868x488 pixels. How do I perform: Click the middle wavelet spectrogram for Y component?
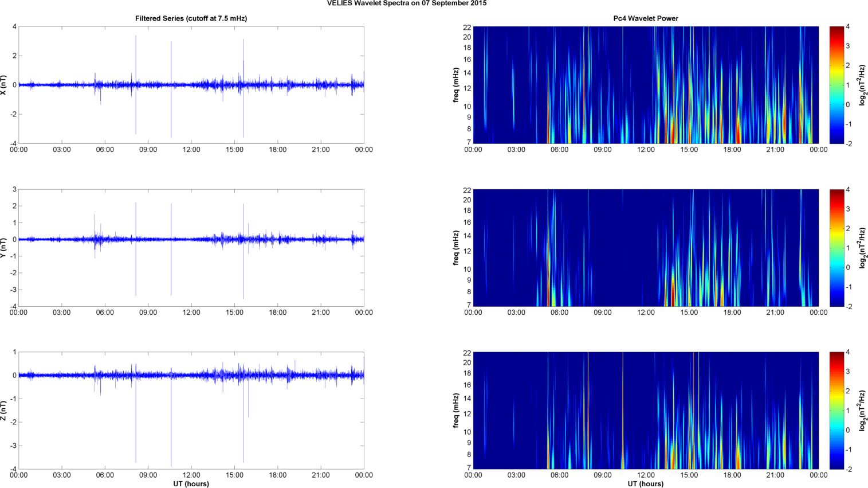(646, 248)
